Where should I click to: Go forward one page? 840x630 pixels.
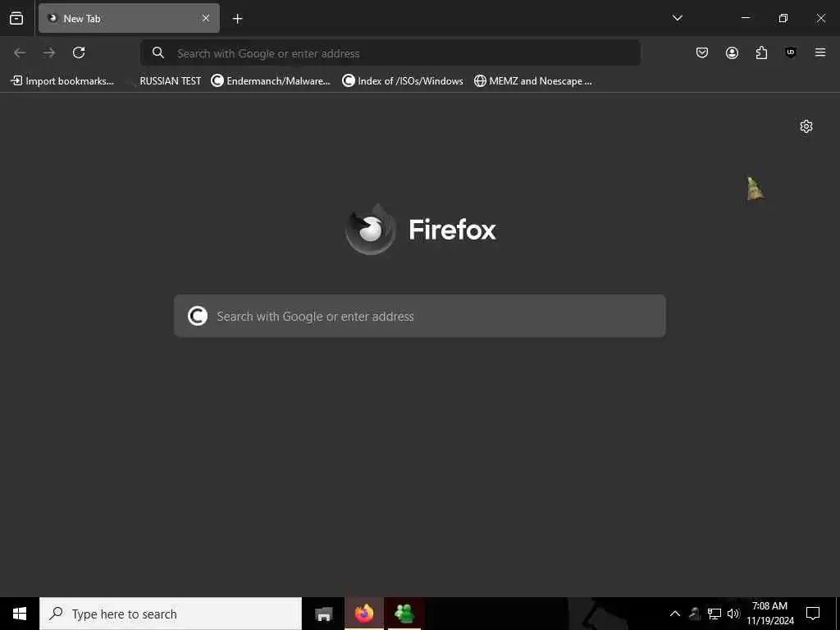tap(49, 52)
